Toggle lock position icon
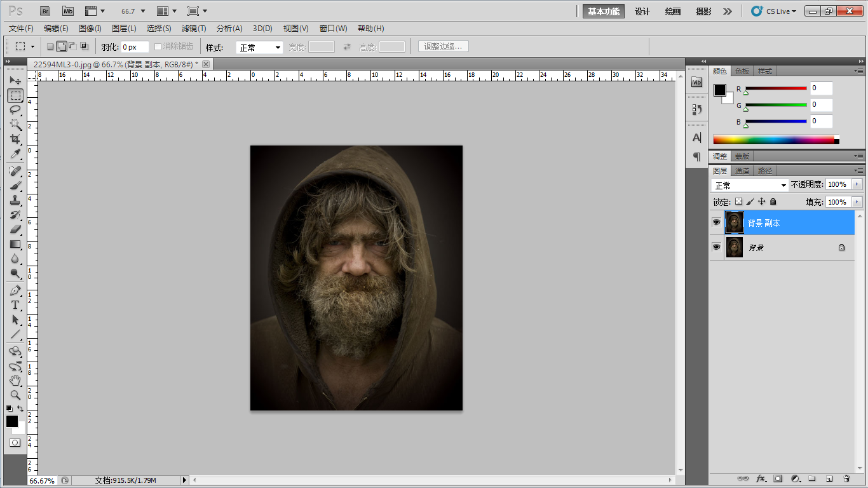This screenshot has width=868, height=488. 762,201
